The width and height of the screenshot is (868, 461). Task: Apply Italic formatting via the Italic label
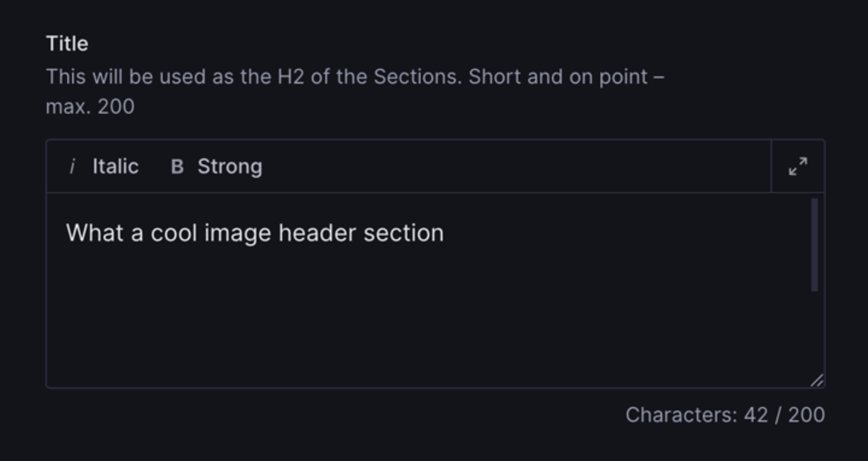[x=115, y=166]
